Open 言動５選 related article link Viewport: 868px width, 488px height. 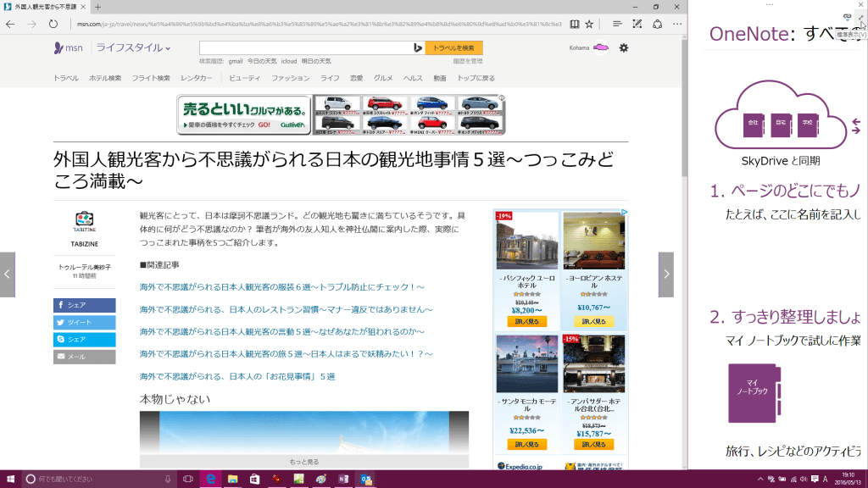pyautogui.click(x=281, y=331)
